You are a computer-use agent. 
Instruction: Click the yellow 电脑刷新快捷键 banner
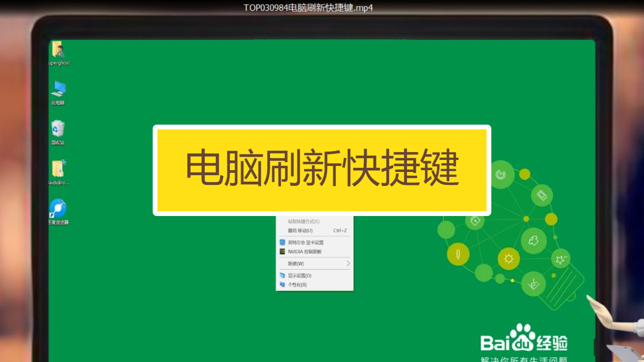click(x=322, y=169)
